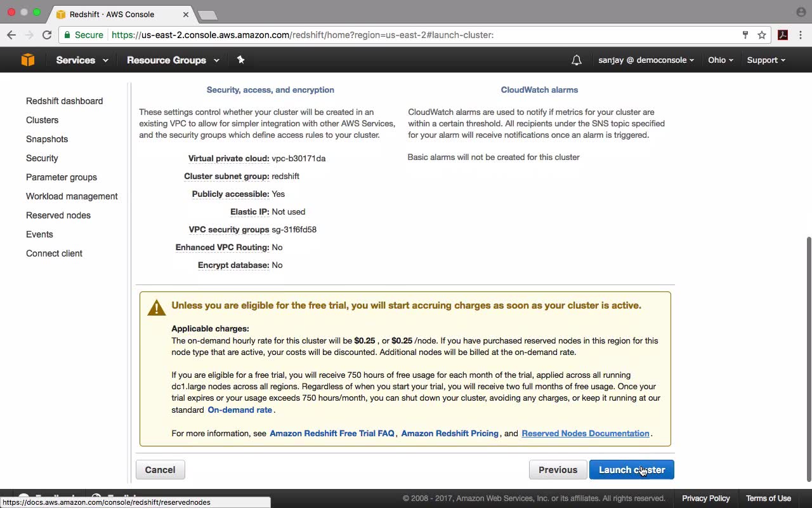Viewport: 812px width, 508px height.
Task: Cancel the cluster launch
Action: coord(160,470)
